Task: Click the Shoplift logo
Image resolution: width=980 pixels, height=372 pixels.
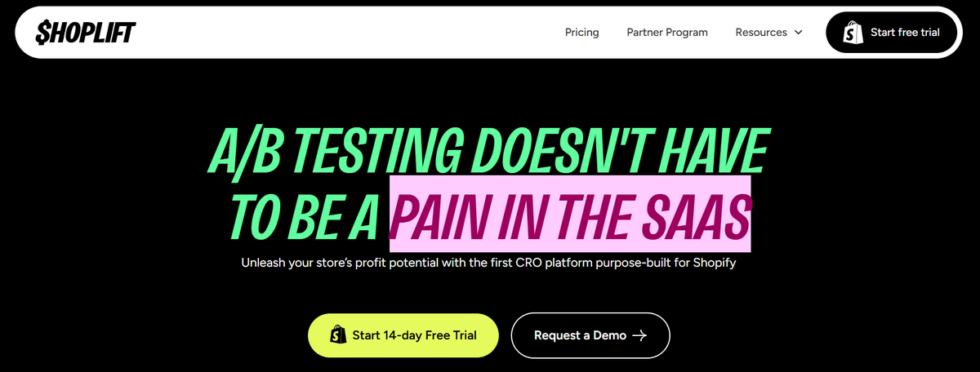Action: (85, 33)
